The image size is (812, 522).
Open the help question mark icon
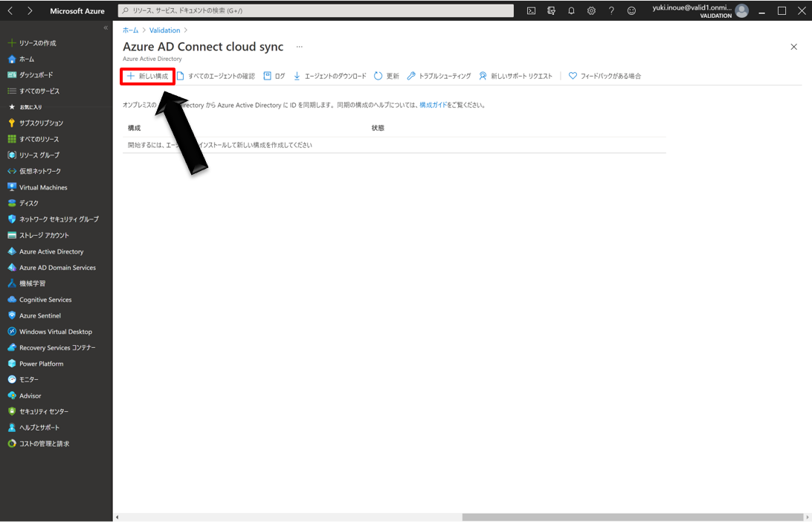[x=611, y=11]
